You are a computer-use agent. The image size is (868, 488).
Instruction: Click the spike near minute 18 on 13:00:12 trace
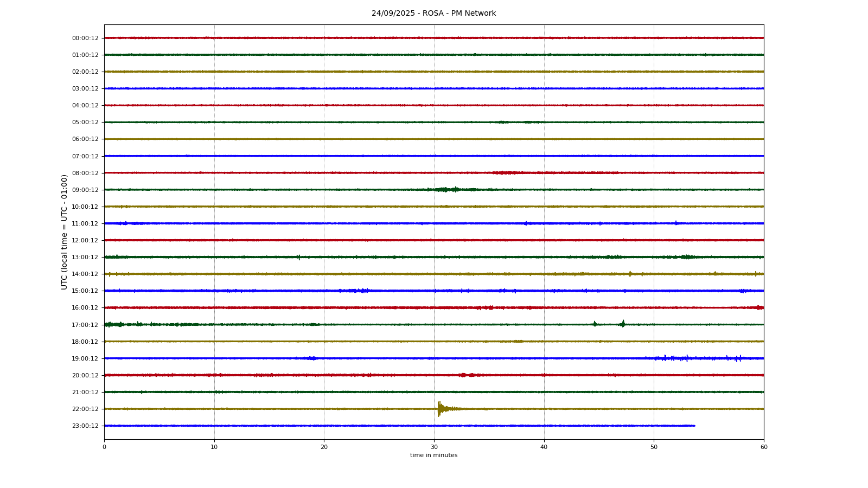[299, 257]
